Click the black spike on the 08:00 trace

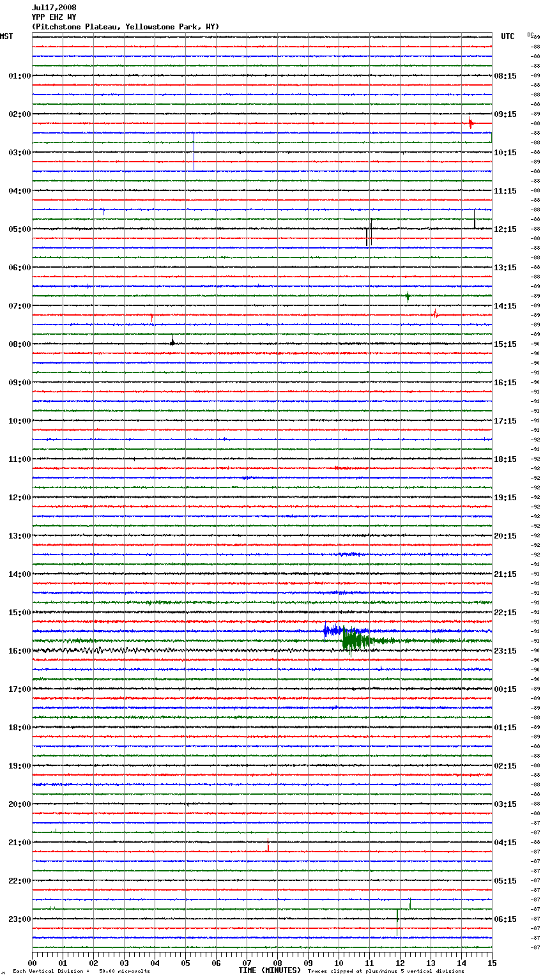click(x=172, y=341)
